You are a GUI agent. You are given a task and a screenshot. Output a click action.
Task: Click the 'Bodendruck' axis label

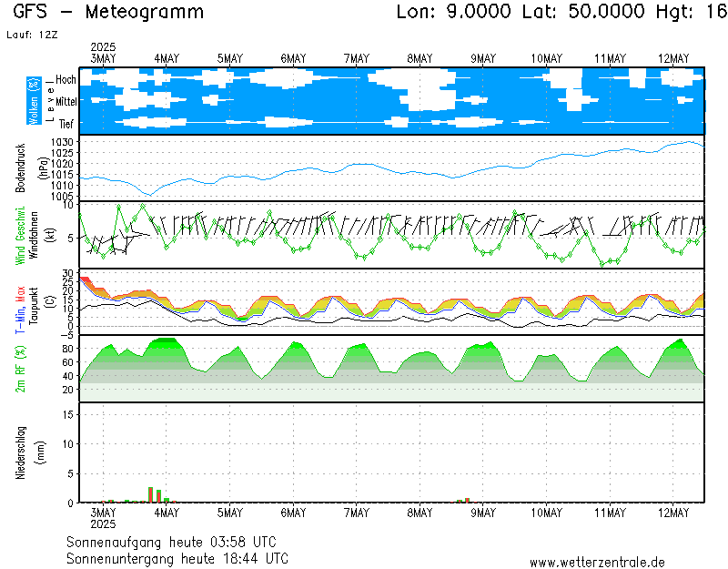coord(20,168)
